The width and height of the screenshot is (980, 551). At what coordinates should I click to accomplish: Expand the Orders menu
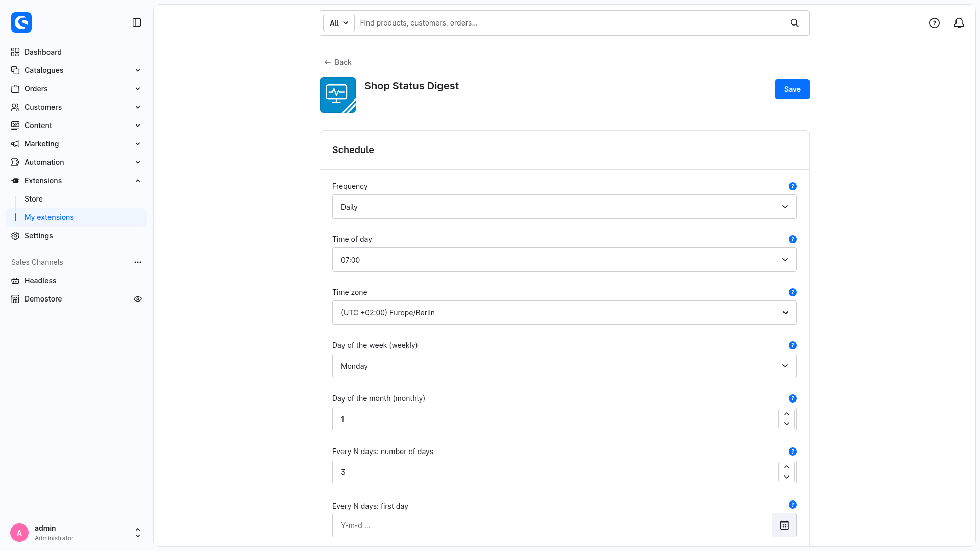pyautogui.click(x=77, y=89)
